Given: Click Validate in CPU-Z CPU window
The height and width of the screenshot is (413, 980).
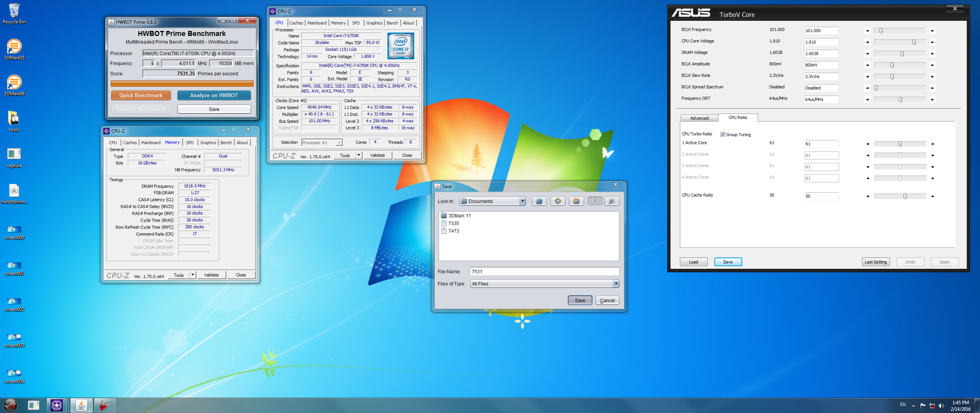Looking at the screenshot, I should coord(377,155).
